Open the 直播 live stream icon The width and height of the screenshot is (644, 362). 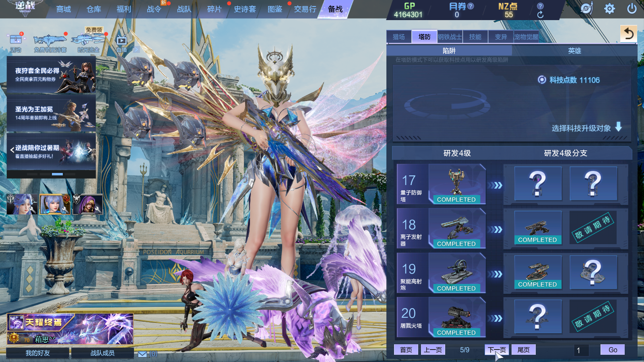pos(122,43)
